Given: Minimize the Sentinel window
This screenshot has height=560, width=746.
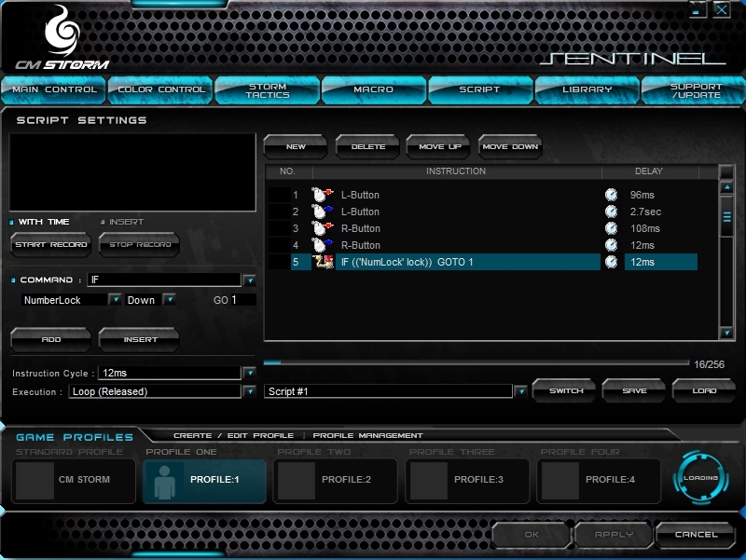Looking at the screenshot, I should coord(697,9).
